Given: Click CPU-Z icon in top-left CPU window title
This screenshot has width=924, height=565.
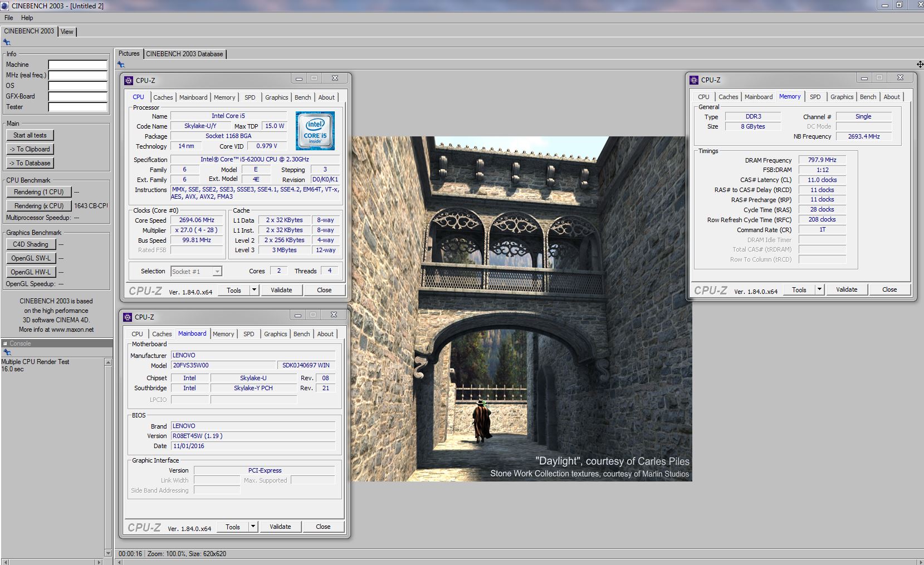Looking at the screenshot, I should [129, 80].
